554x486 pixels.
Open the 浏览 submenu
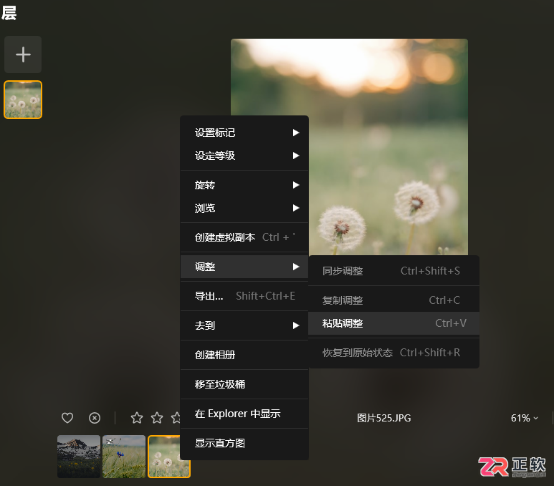pyautogui.click(x=244, y=208)
